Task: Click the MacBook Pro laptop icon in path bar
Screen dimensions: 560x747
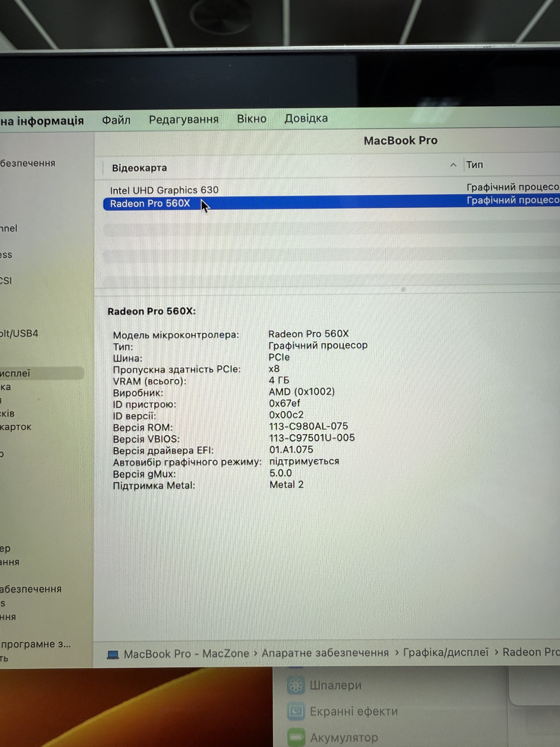Action: [x=113, y=655]
